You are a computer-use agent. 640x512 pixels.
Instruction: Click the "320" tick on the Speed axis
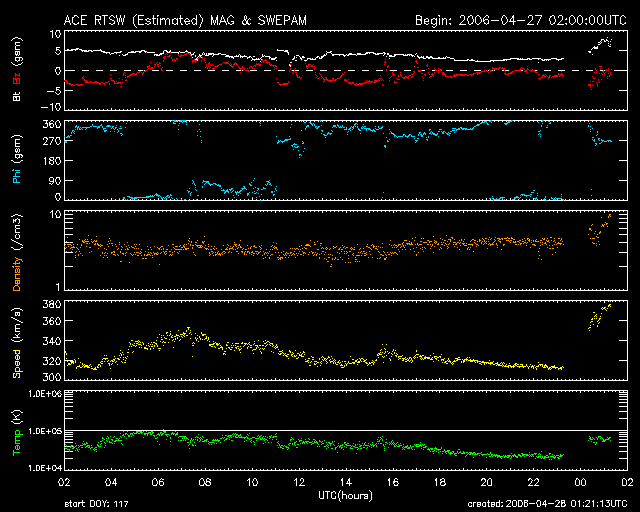click(x=52, y=361)
